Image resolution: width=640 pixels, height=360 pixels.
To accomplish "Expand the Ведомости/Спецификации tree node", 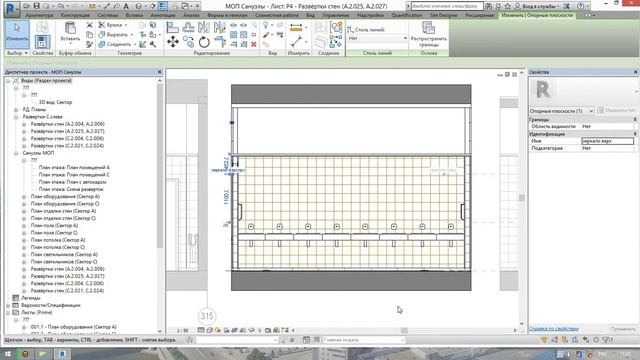I will 8,305.
